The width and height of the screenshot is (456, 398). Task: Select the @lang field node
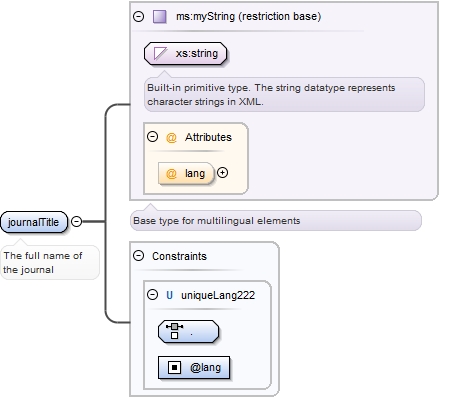[194, 368]
